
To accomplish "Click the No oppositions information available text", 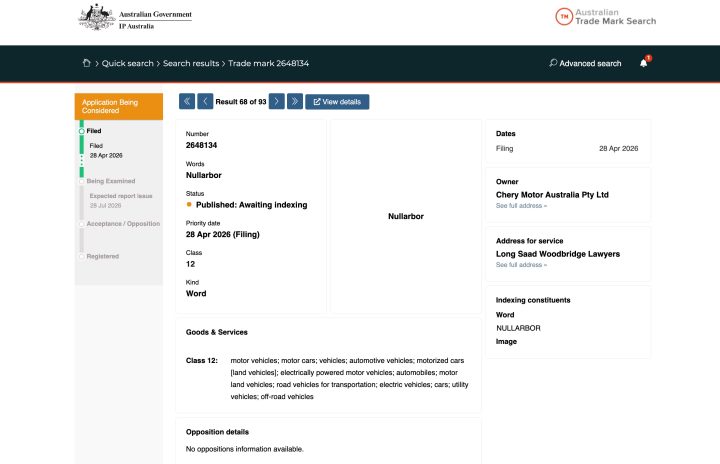I will tap(244, 449).
